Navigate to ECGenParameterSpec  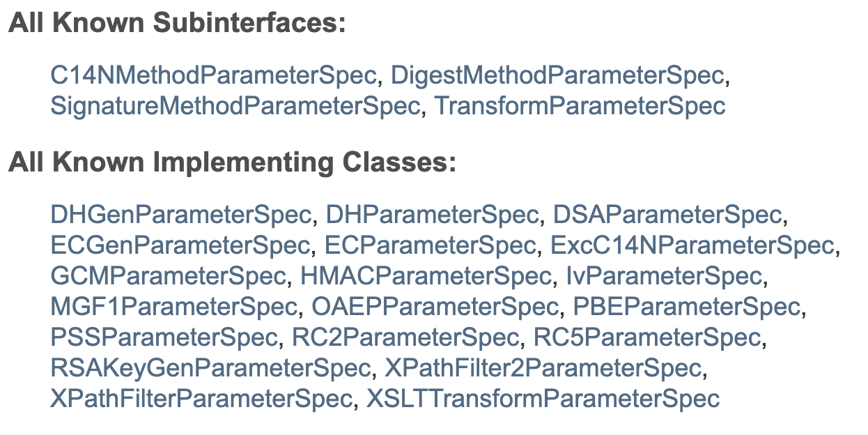[180, 245]
